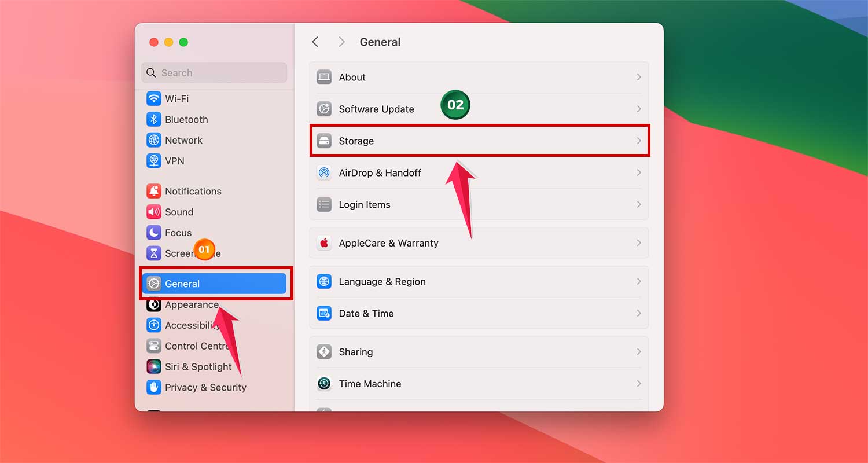This screenshot has width=868, height=463.
Task: Select Wi-Fi settings in the sidebar
Action: [x=177, y=98]
